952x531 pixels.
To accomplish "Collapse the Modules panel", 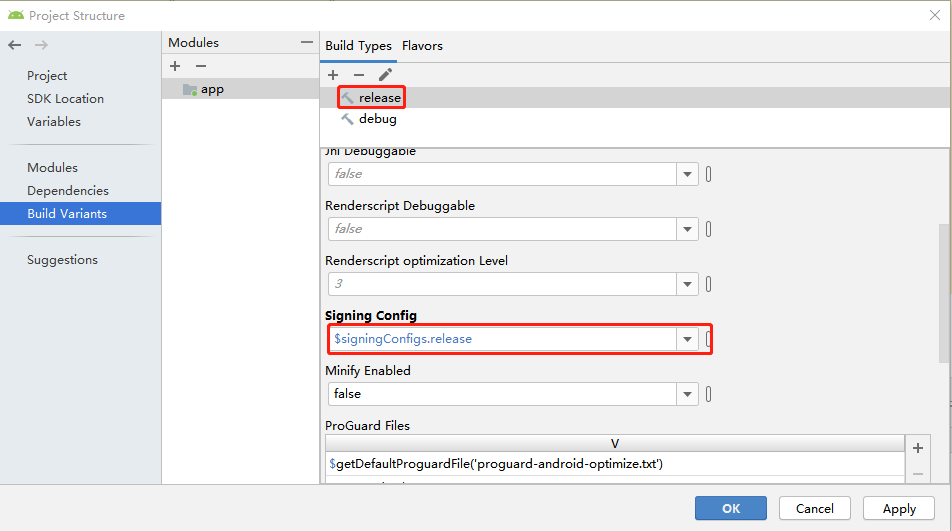I will pyautogui.click(x=306, y=43).
